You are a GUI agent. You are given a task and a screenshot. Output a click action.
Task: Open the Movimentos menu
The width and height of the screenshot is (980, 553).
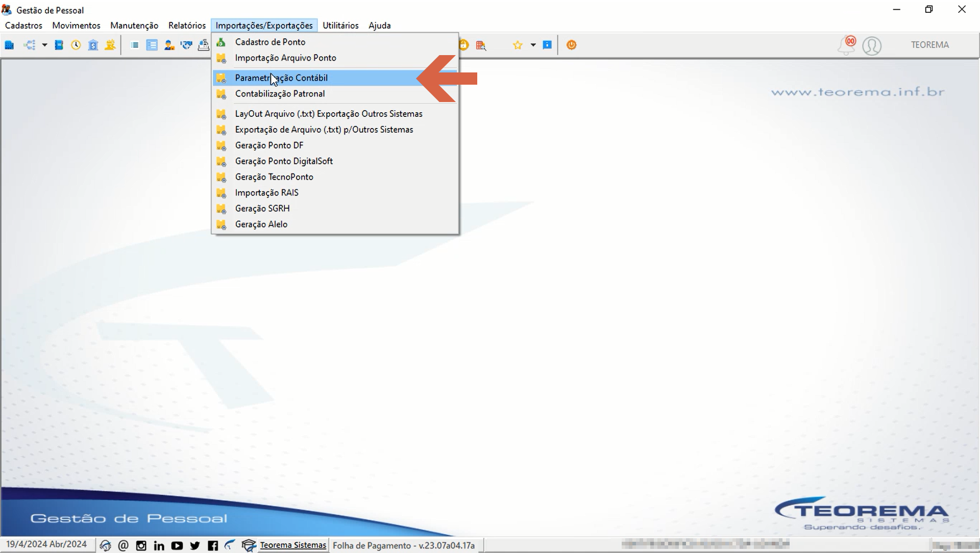[76, 26]
